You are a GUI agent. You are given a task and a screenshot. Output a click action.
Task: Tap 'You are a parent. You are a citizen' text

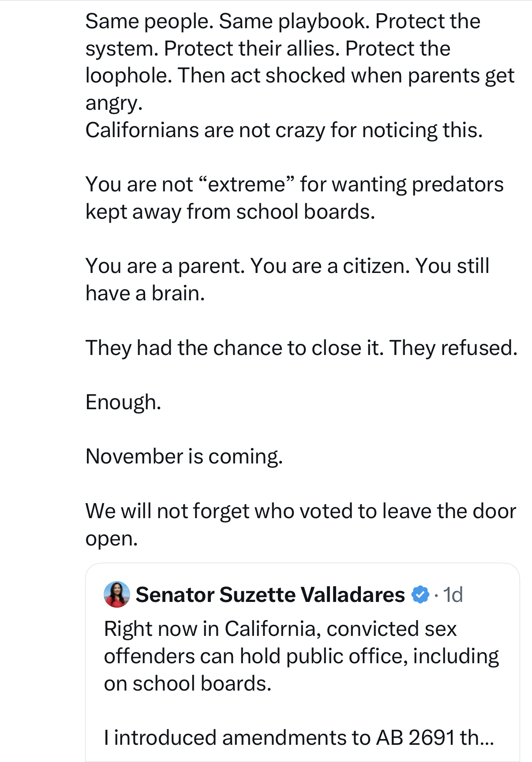tap(288, 266)
